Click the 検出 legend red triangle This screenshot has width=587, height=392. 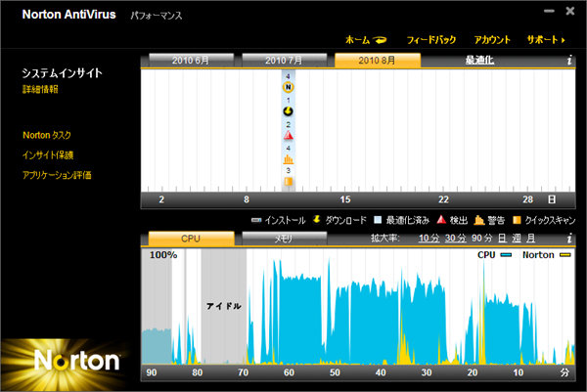coord(442,220)
